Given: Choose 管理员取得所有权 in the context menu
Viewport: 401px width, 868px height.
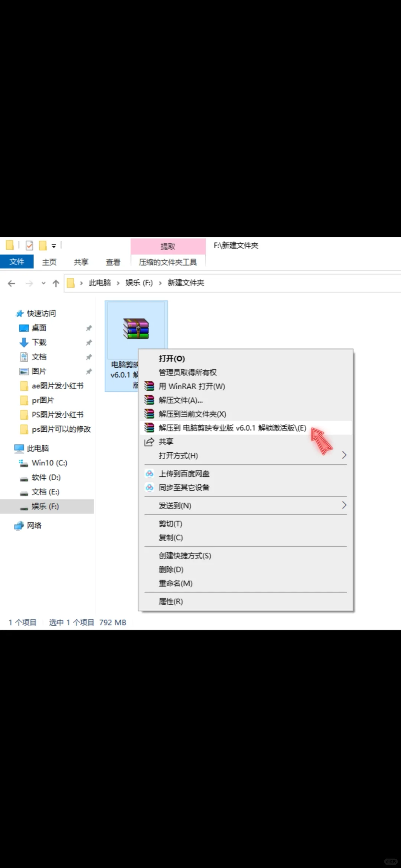Looking at the screenshot, I should pyautogui.click(x=246, y=373).
